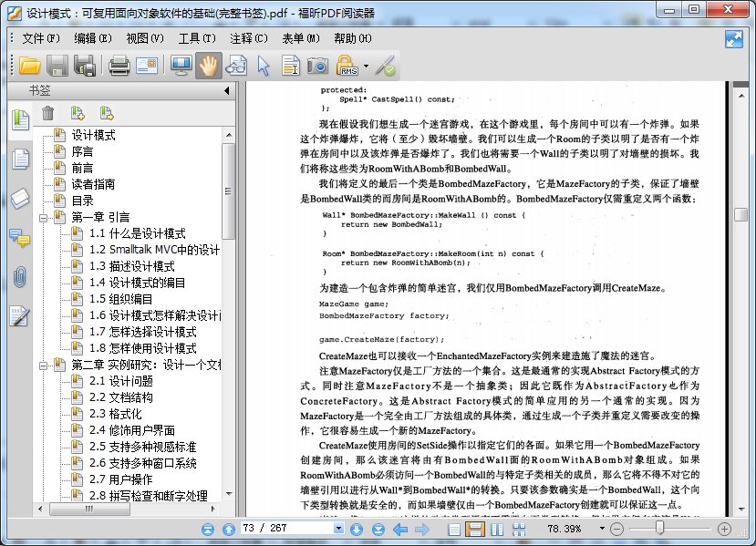Open the binoculars search tool

click(x=236, y=66)
